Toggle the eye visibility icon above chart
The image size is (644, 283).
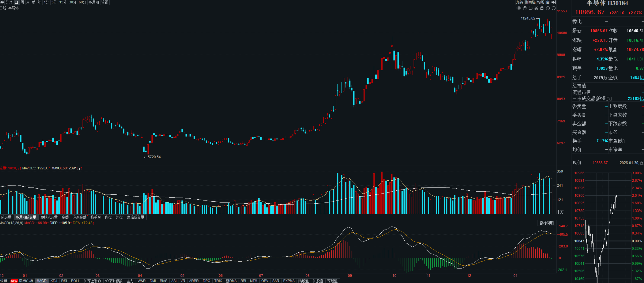pos(519,8)
